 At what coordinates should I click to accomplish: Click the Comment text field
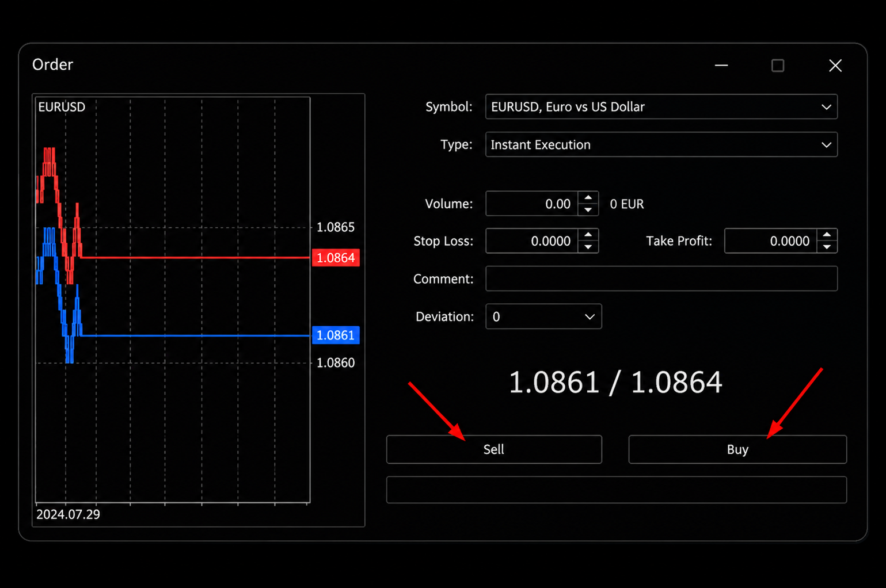coord(661,278)
